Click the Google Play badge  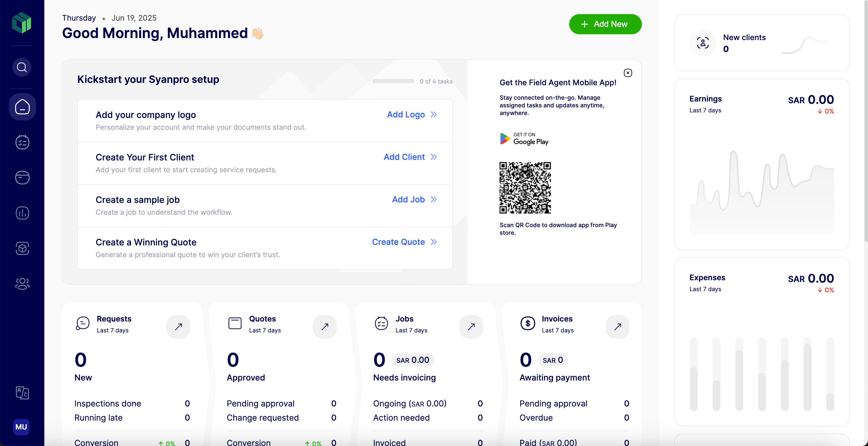pos(524,139)
